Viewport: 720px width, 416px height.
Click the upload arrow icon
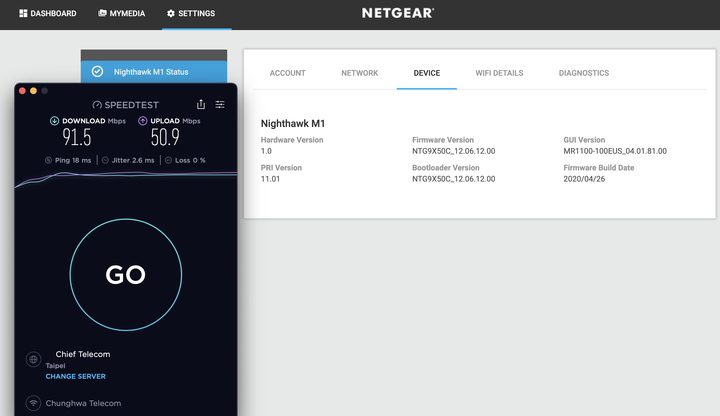tap(142, 121)
